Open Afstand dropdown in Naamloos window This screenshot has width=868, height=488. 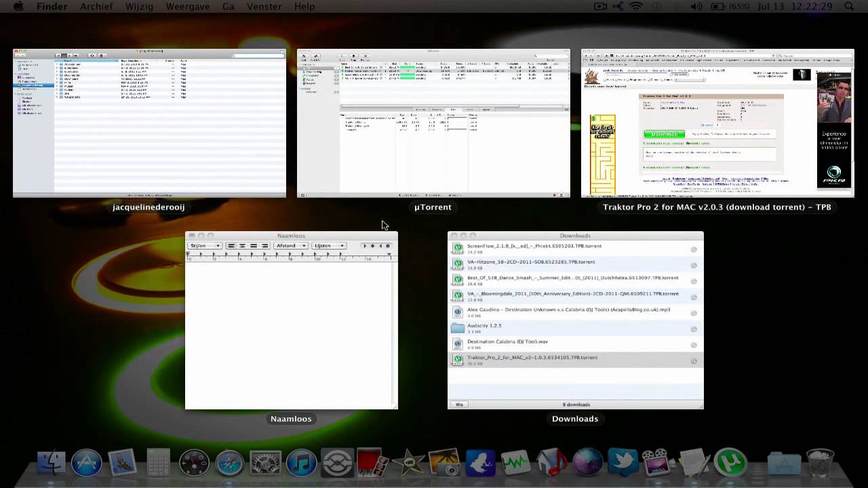click(292, 245)
